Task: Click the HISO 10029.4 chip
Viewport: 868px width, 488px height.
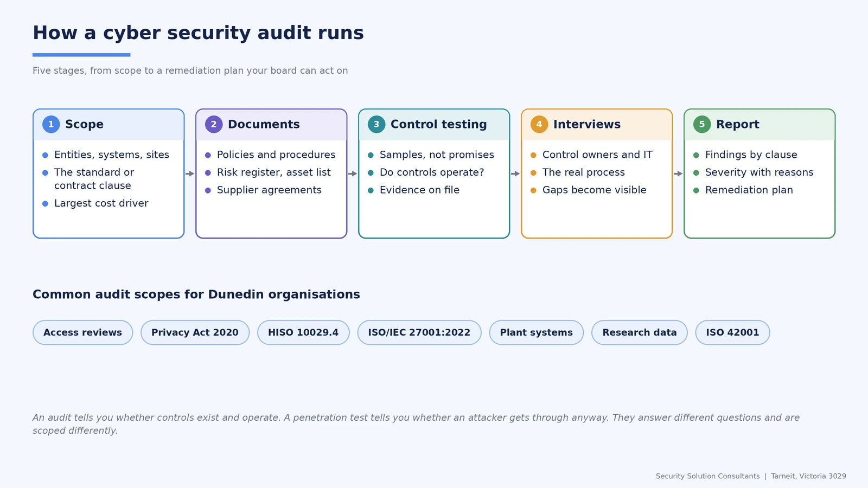Action: (303, 332)
